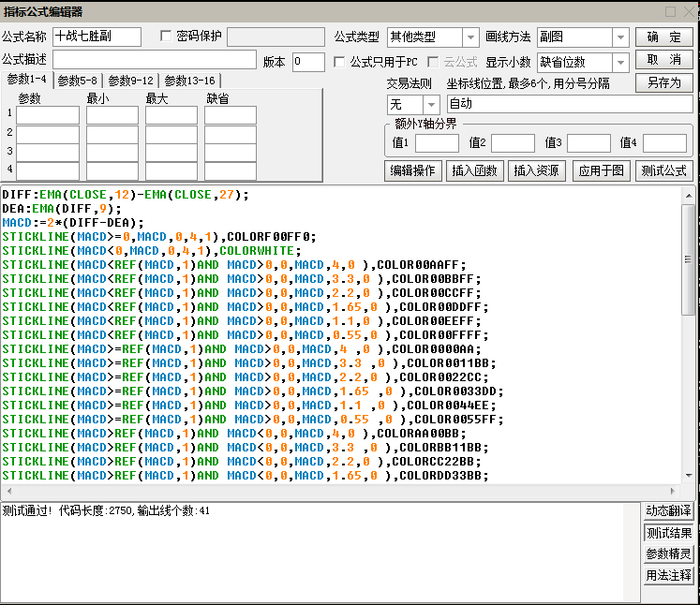Screen dimensions: 700x605
Task: Click code editor horizontal scroll-left arrow
Action: pos(9,491)
